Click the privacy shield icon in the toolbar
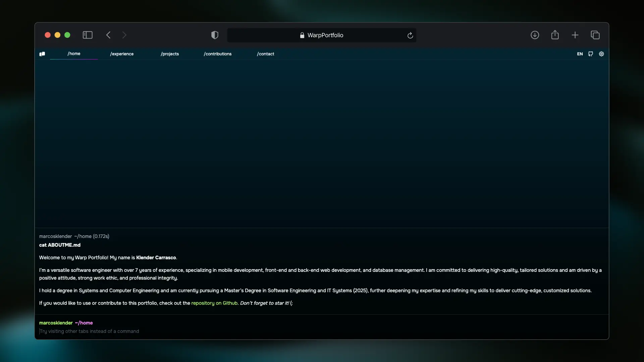The width and height of the screenshot is (644, 362). pos(215,35)
